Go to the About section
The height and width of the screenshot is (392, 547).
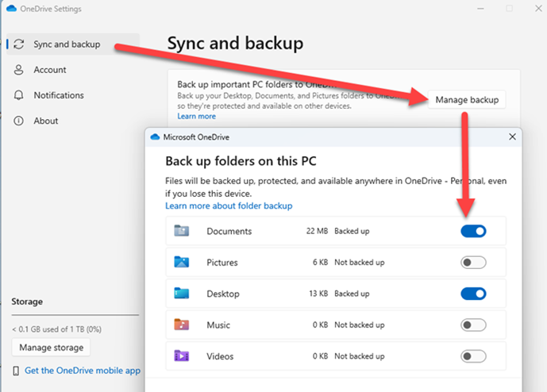[45, 121]
